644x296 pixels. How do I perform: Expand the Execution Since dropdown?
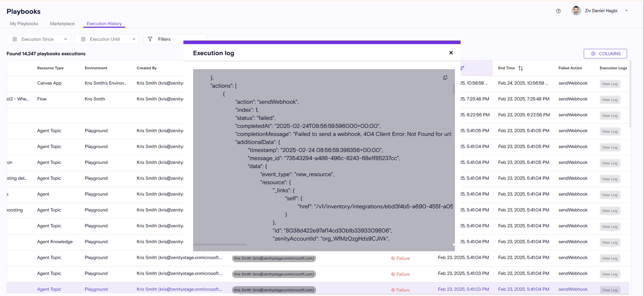pos(66,39)
